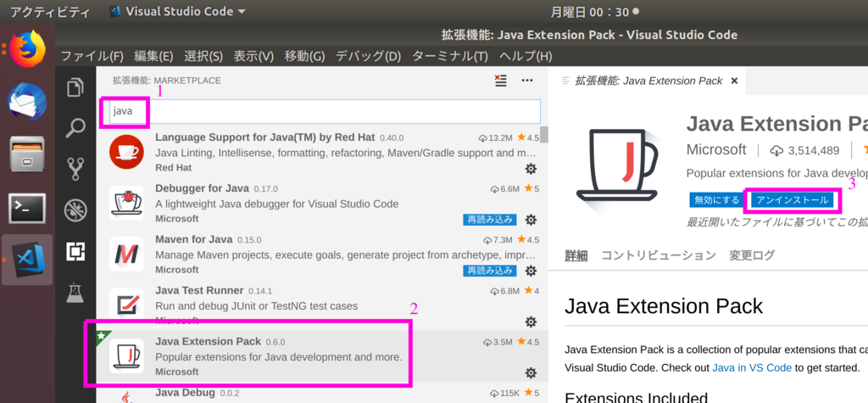
Task: Open the Visual Studio Code app menu dropdown
Action: pos(178,11)
